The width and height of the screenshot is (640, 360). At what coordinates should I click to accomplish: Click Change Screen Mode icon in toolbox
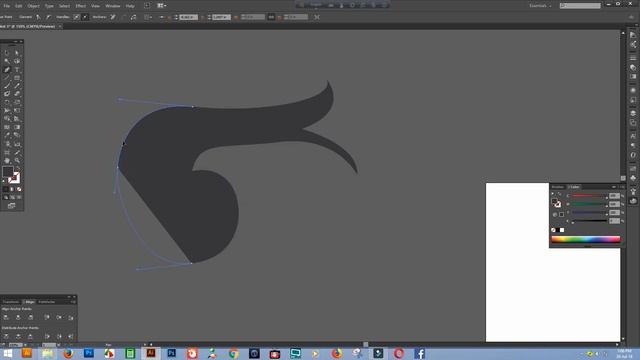11,206
